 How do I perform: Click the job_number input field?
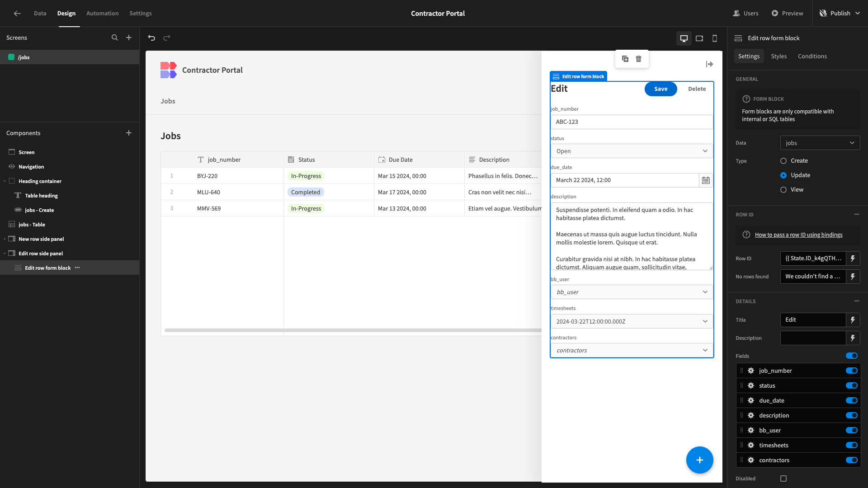coord(632,122)
